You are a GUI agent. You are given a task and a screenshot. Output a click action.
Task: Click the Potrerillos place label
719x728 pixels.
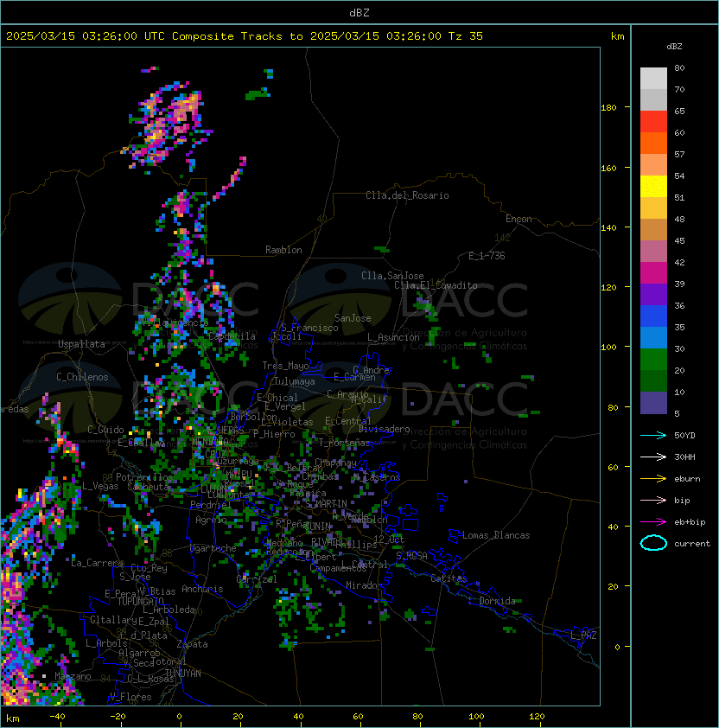point(144,477)
